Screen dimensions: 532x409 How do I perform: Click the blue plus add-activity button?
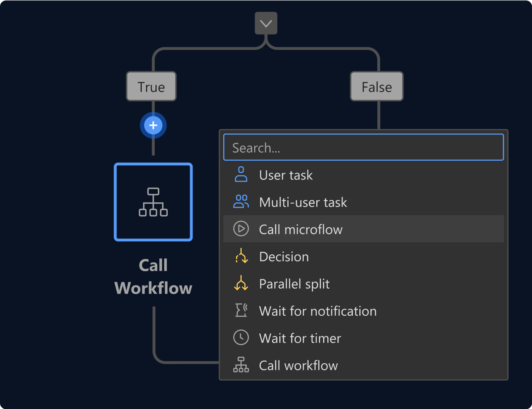pos(153,125)
